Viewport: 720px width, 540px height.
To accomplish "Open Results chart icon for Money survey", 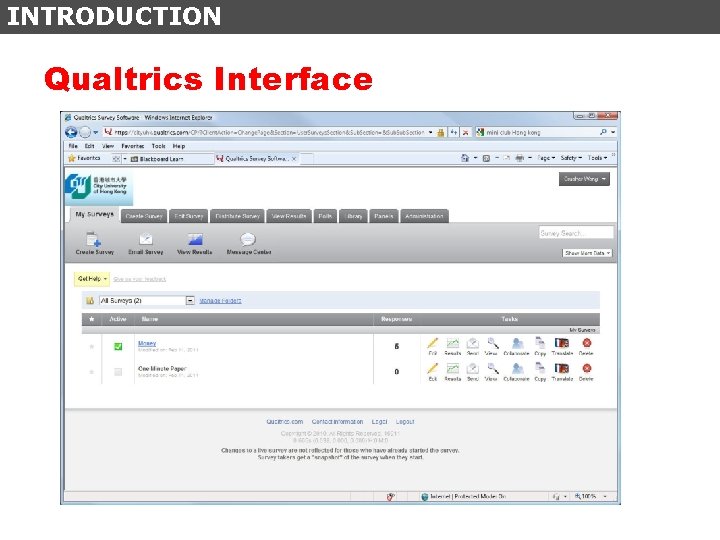I will pos(453,343).
